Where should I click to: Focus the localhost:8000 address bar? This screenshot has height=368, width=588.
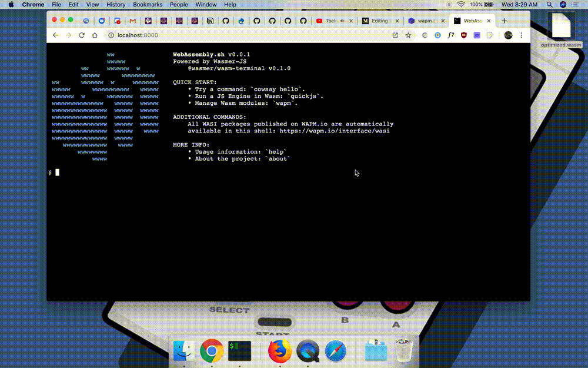click(248, 35)
